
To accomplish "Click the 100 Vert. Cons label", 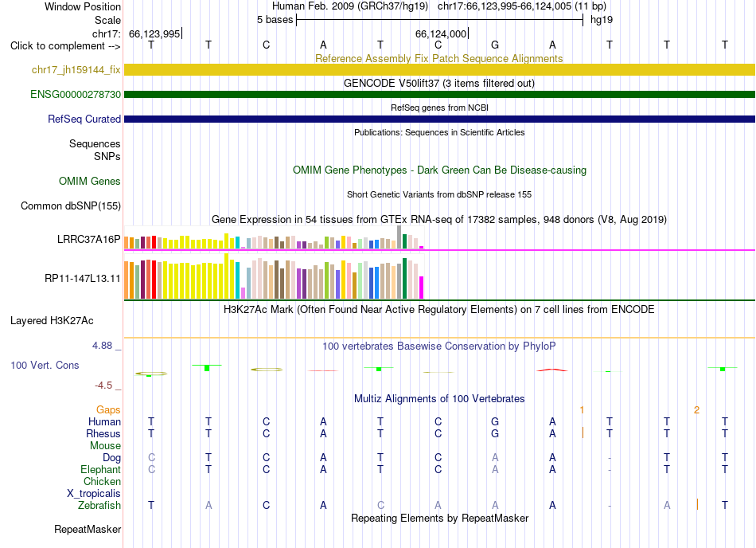I will coord(45,365).
